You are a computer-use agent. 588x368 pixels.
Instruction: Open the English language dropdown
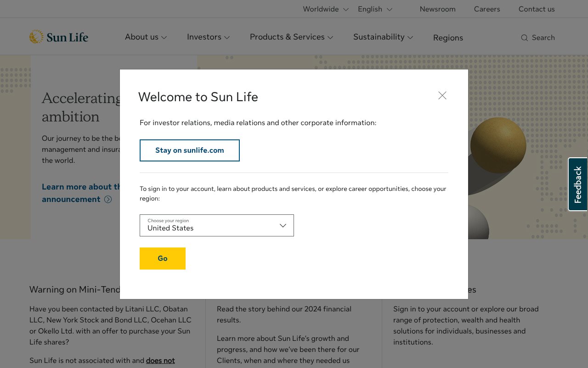click(x=375, y=9)
